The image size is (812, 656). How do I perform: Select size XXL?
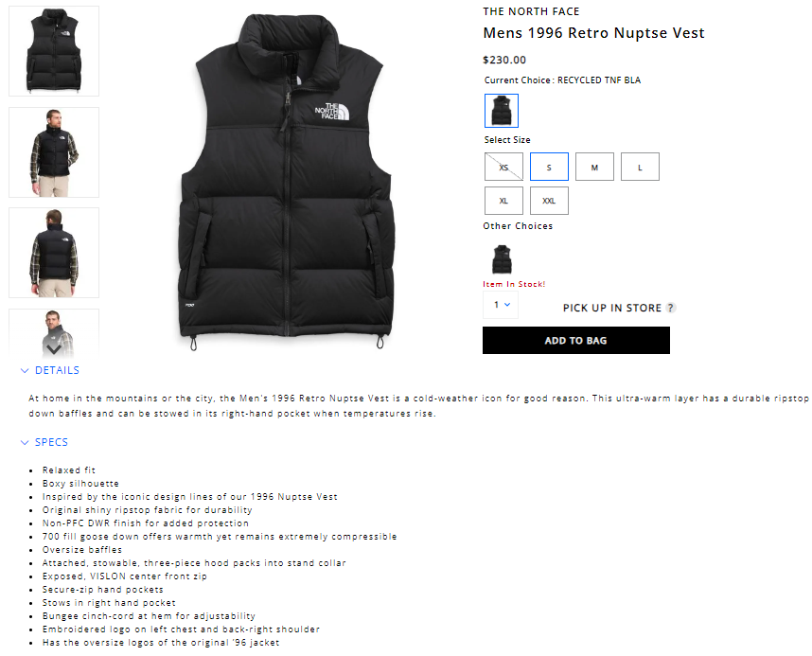pos(549,201)
